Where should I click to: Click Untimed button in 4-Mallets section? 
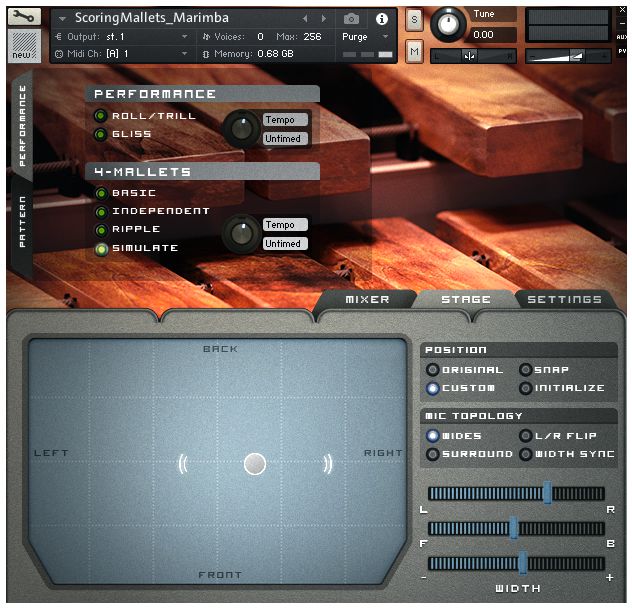(285, 244)
